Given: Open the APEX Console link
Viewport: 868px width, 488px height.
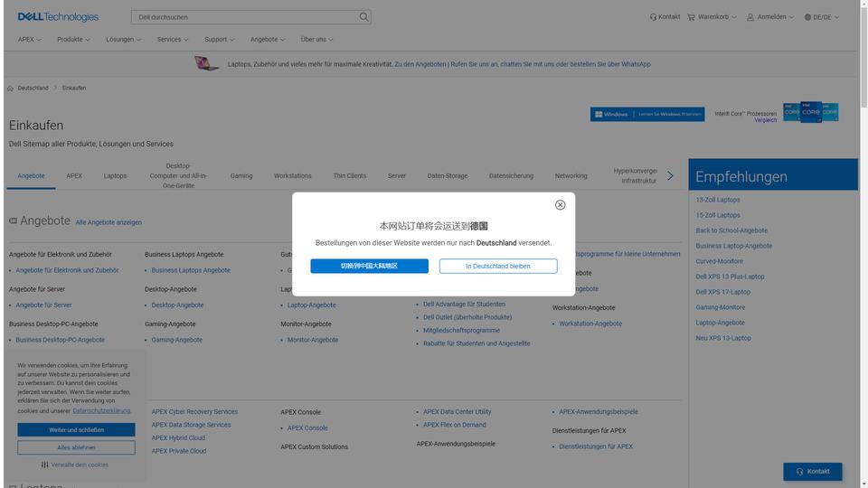Looking at the screenshot, I should pos(307,428).
